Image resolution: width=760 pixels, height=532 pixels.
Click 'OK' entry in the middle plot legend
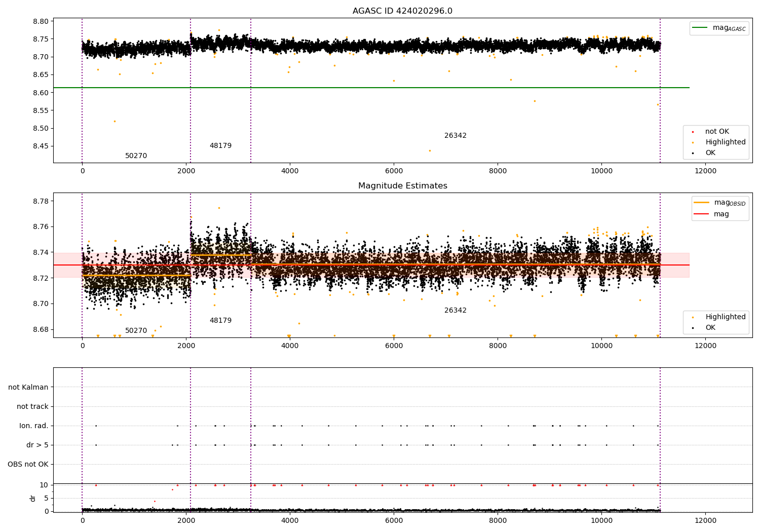pos(710,328)
